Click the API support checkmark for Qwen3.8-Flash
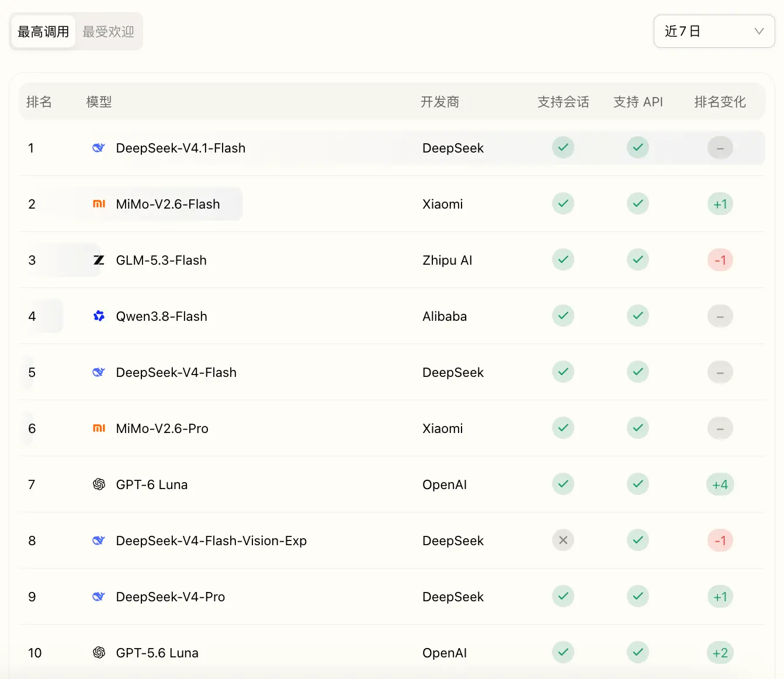 pyautogui.click(x=638, y=316)
